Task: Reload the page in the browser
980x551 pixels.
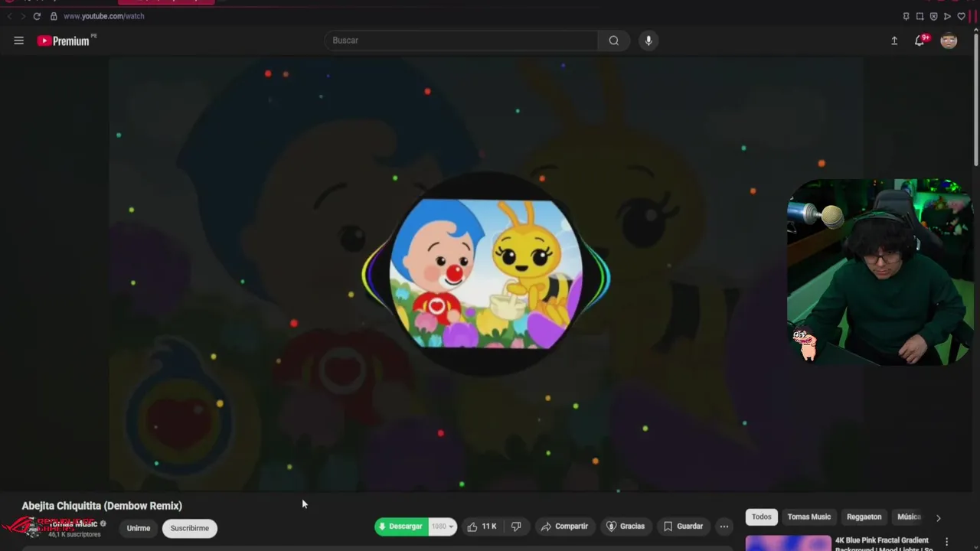Action: (x=36, y=16)
